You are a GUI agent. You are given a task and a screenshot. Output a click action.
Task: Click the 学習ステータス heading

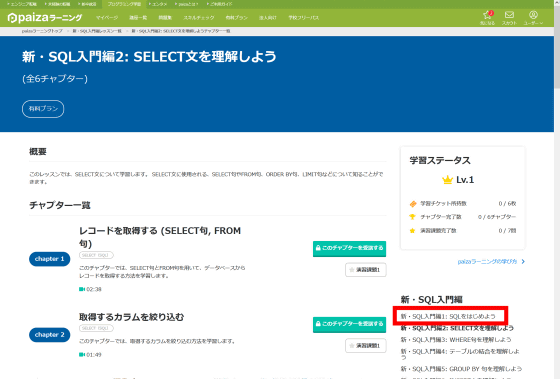pos(440,160)
